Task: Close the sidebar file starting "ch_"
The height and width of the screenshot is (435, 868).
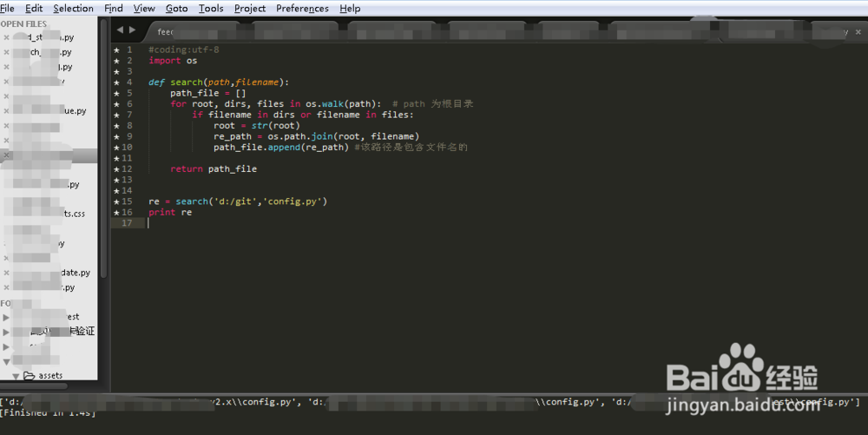Action: (x=6, y=53)
